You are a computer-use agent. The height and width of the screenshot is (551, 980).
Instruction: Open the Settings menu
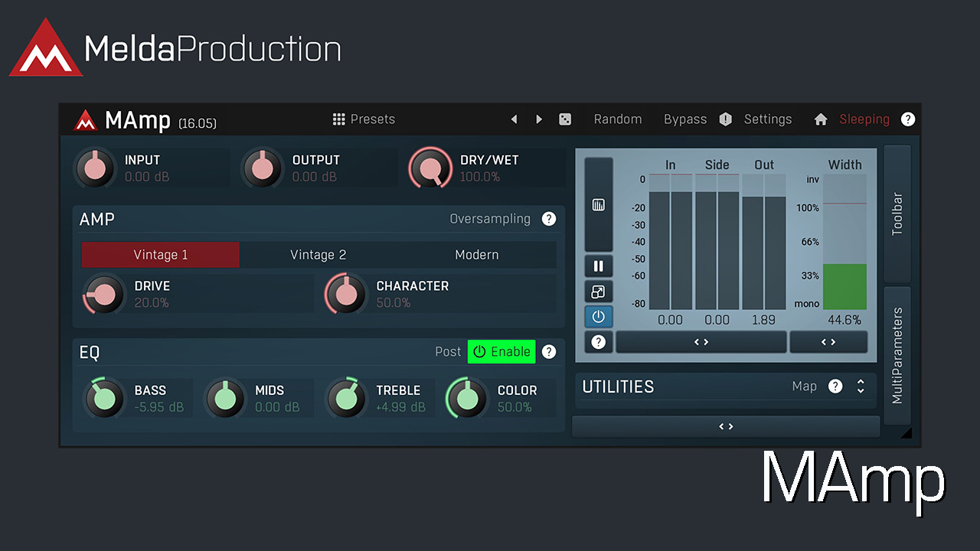pyautogui.click(x=767, y=119)
